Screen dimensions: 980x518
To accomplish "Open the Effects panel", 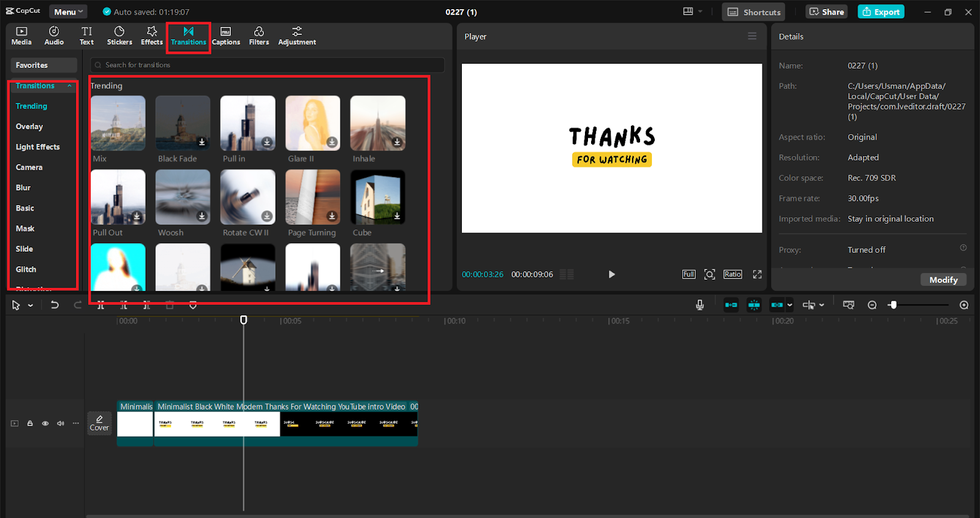I will (152, 36).
